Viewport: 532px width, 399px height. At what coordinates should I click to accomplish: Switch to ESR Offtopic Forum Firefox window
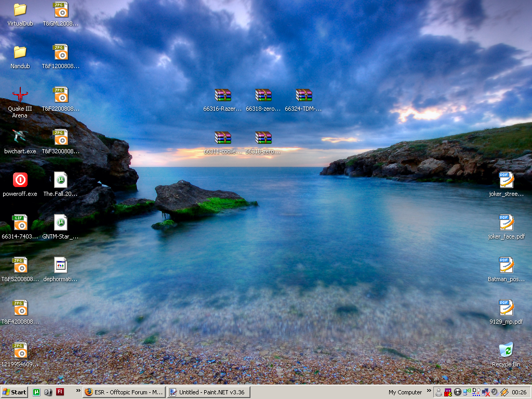[124, 392]
